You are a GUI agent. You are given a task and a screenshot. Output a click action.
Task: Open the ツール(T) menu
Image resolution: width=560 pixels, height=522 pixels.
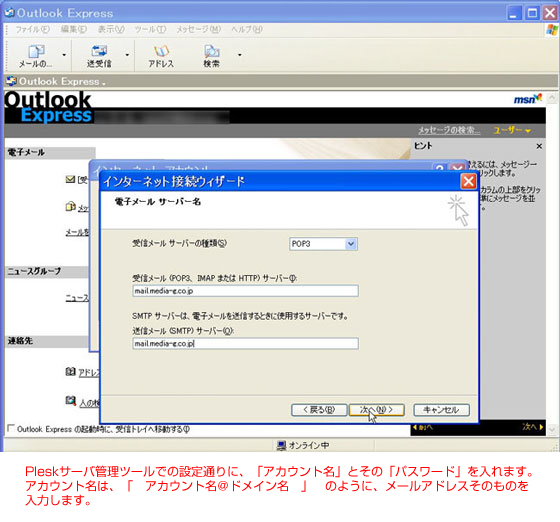150,29
